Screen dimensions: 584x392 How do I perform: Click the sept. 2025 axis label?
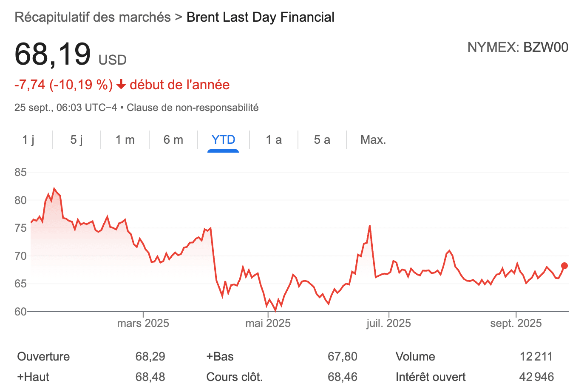516,324
